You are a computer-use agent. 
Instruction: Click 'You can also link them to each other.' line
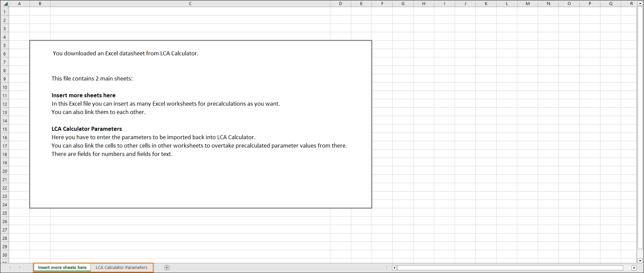99,112
